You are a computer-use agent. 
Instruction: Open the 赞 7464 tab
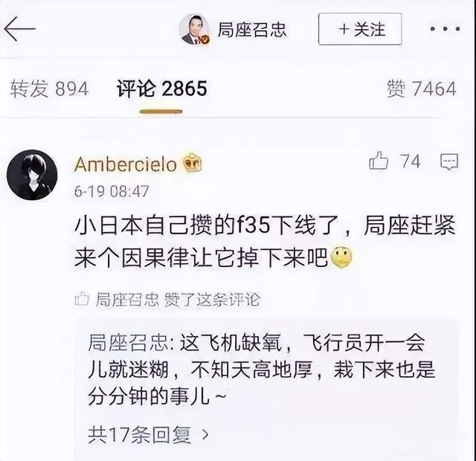[x=422, y=89]
